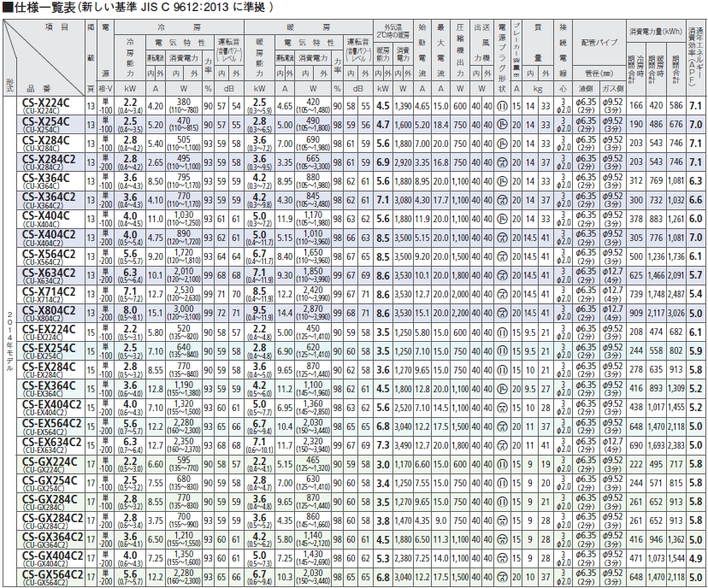Click the plug shape icon in the CS-EX364C row
This screenshot has height=588, width=708.
tap(502, 389)
